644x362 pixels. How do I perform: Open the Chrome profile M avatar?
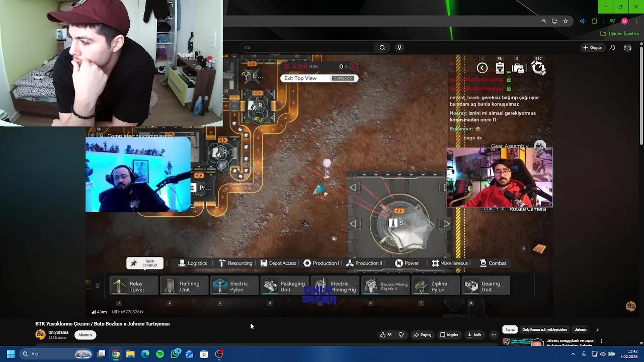[624, 21]
